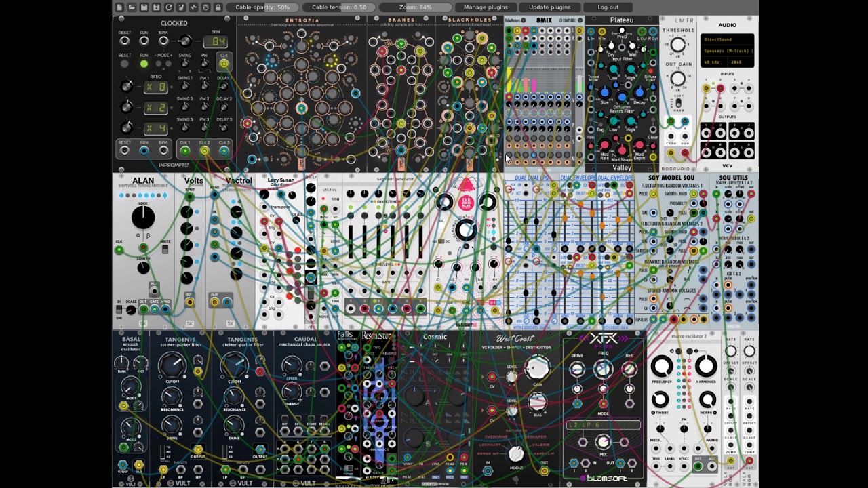This screenshot has height=488, width=868.
Task: Click the first Tangents module Cutoff knob
Action: [172, 366]
